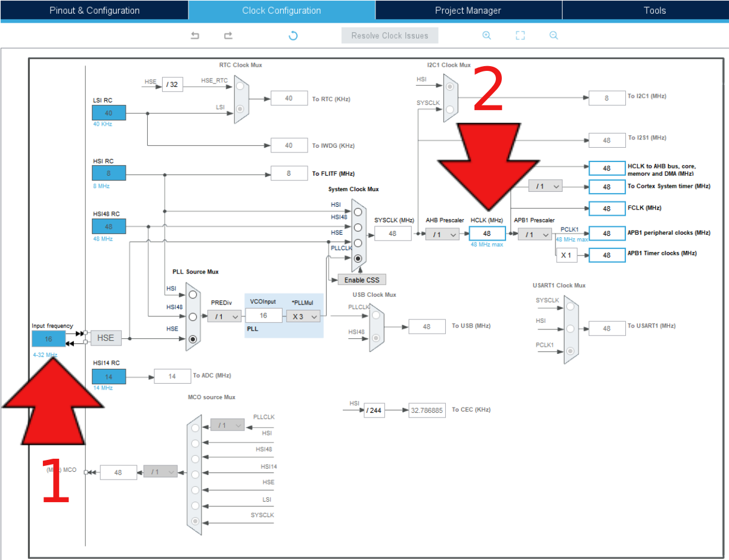Click the Enable CSS button
Image resolution: width=729 pixels, height=560 pixels.
click(x=362, y=279)
